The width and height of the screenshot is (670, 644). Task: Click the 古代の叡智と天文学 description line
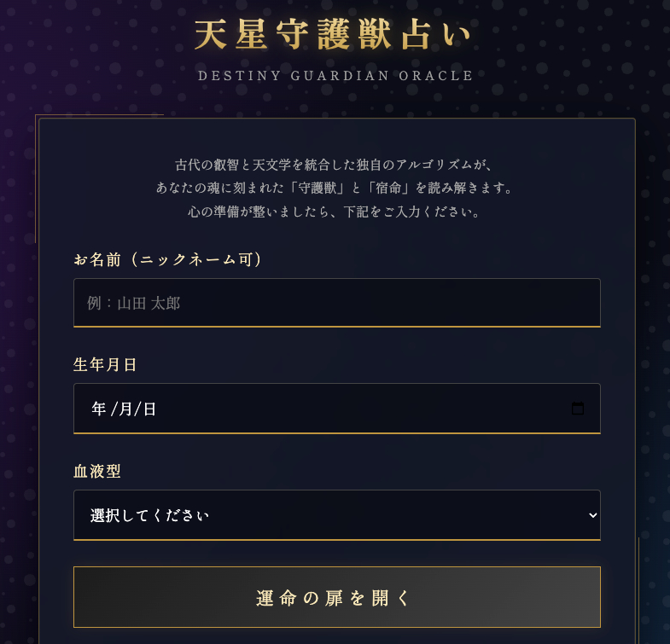[x=335, y=164]
